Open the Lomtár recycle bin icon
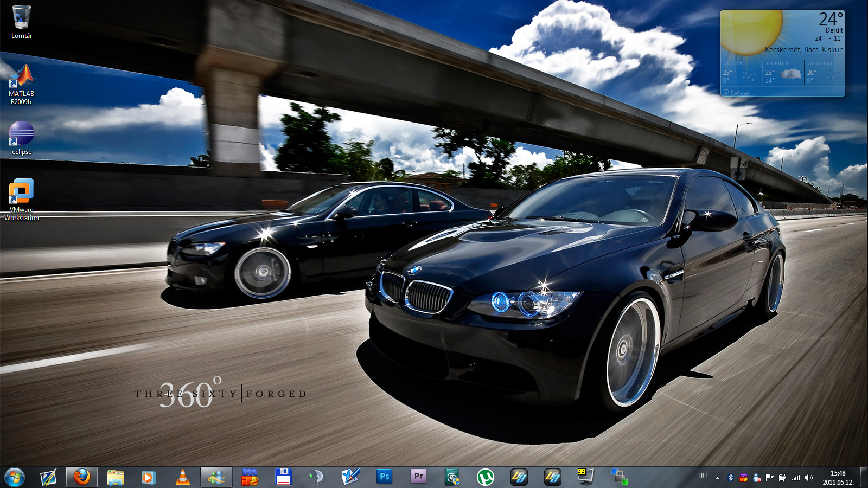Screen dimensions: 868x488 [22, 22]
